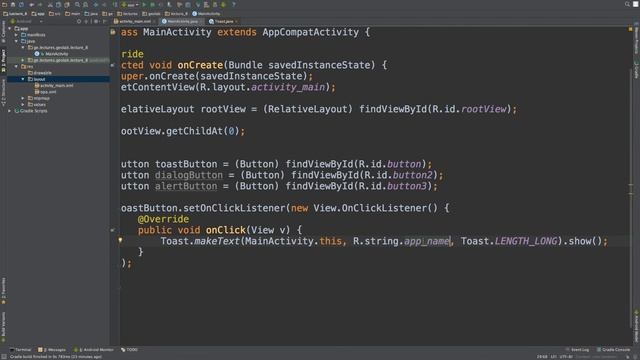Viewport: 640px width, 360px height.
Task: Open the app run configuration dropdown
Action: coord(130,4)
